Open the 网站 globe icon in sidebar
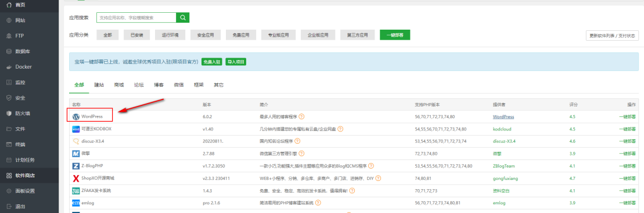644x213 pixels. pyautogui.click(x=9, y=20)
